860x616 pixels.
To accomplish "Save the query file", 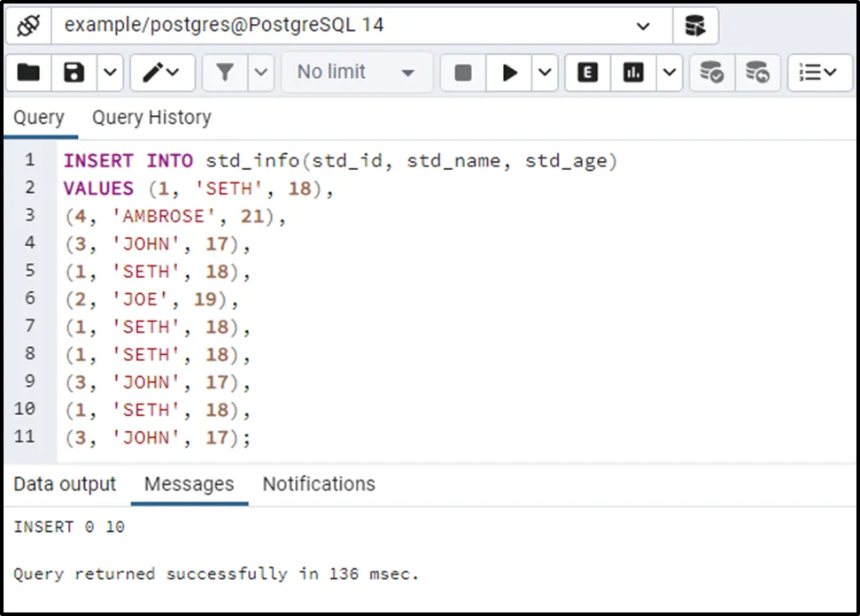I will [x=75, y=73].
